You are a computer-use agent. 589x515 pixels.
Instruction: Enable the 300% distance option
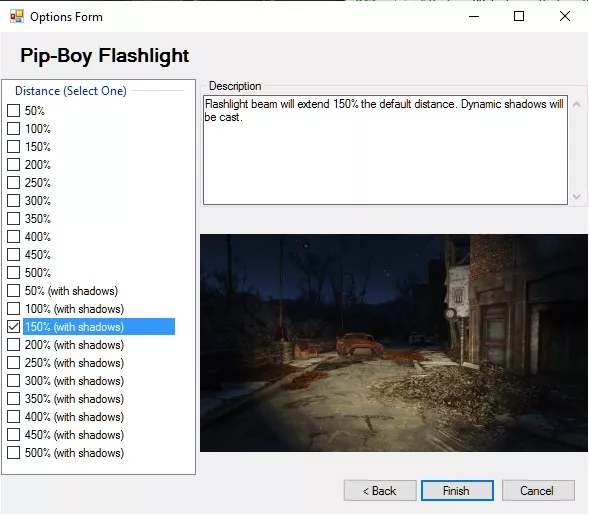pos(14,201)
